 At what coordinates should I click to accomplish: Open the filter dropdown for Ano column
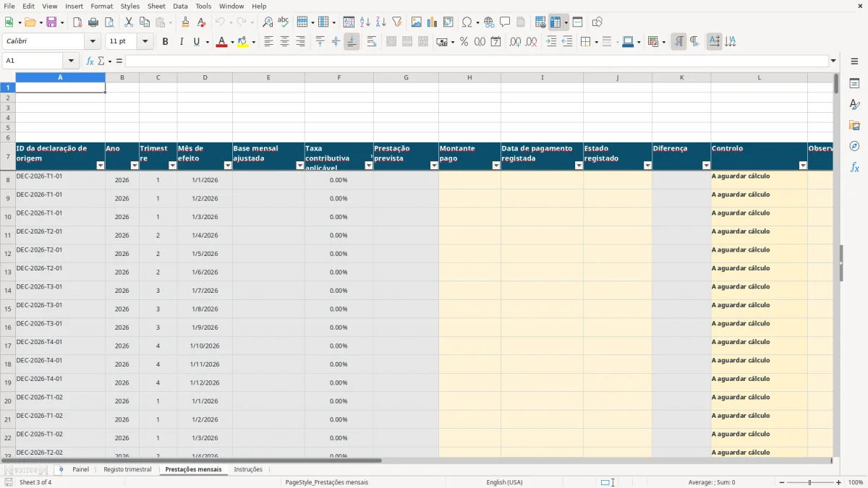(x=134, y=166)
